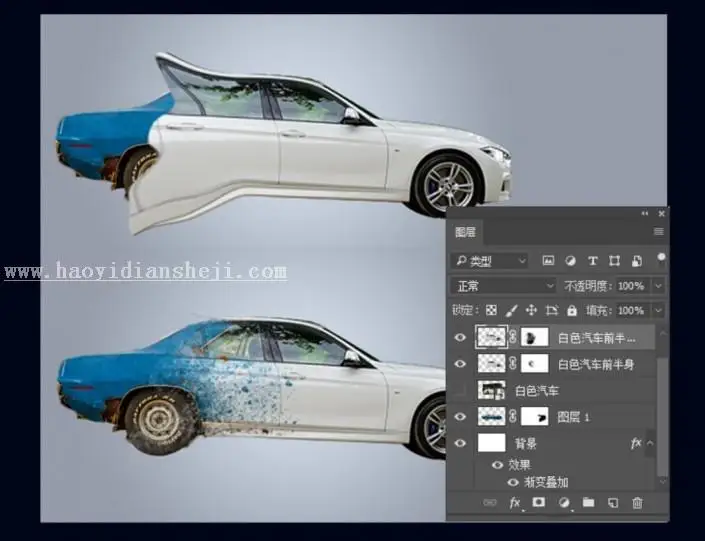Image resolution: width=705 pixels, height=541 pixels.
Task: Click link layers icon at panel bottom
Action: point(490,503)
